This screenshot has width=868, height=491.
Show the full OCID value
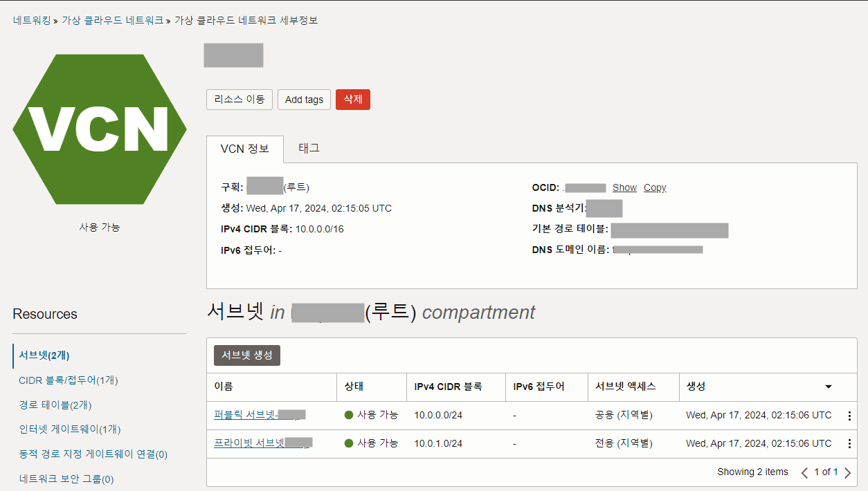click(x=624, y=187)
